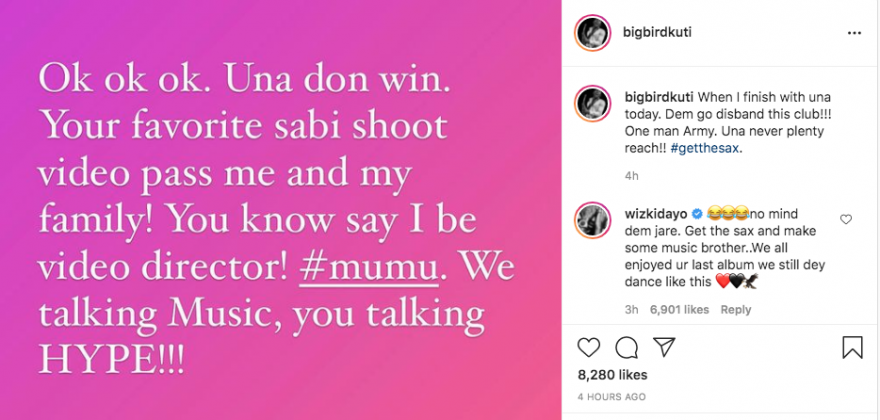
Task: Click wizkidayo username in comment
Action: pos(654,213)
